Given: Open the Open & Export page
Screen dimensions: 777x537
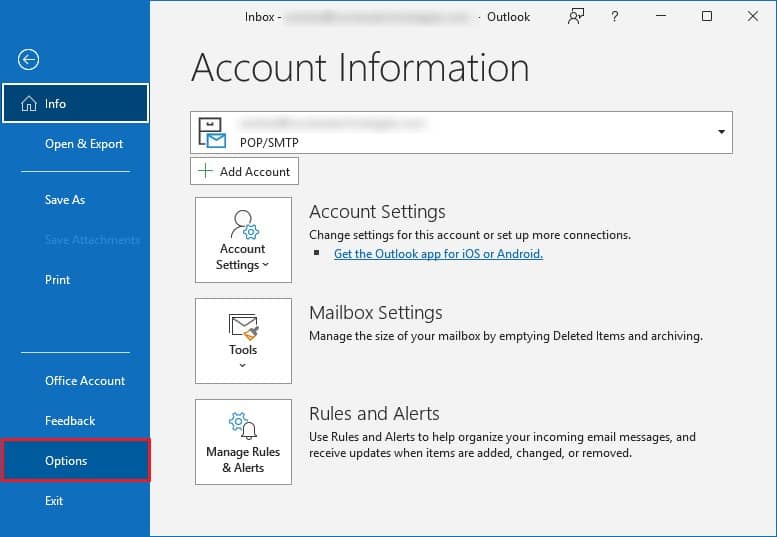Looking at the screenshot, I should pos(84,144).
